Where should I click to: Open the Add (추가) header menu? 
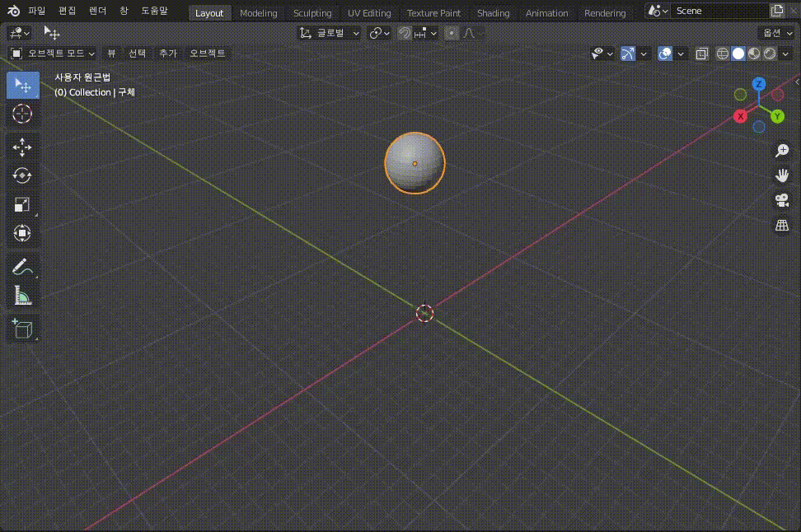point(167,54)
